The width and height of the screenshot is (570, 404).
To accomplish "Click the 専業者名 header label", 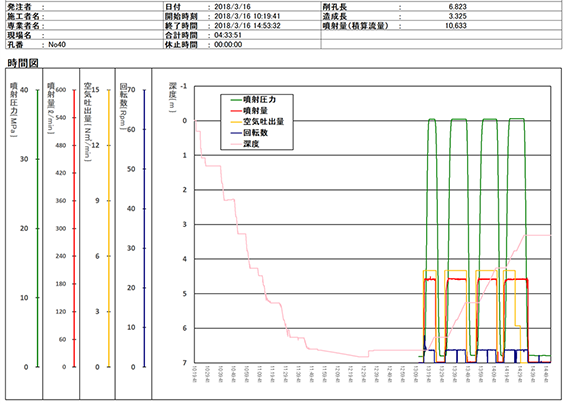I will (x=23, y=25).
